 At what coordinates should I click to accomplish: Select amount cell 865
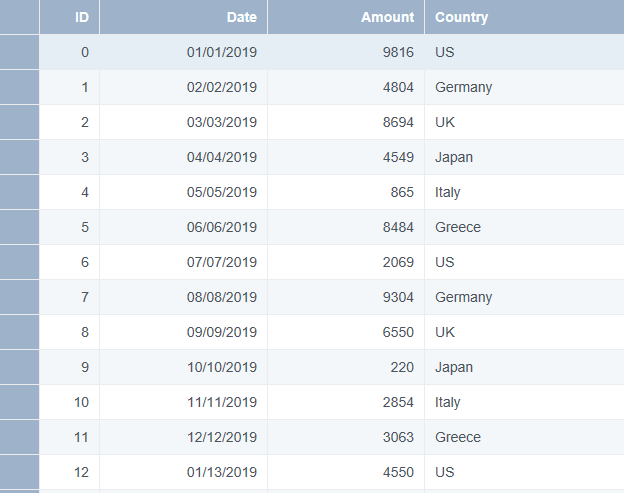(x=346, y=192)
